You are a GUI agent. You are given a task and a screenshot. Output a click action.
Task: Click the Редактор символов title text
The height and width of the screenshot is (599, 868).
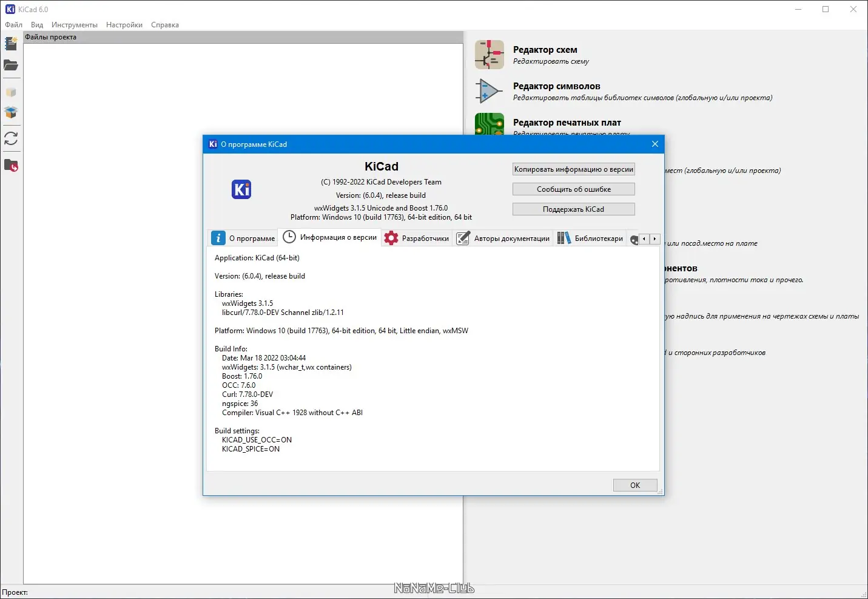click(556, 86)
